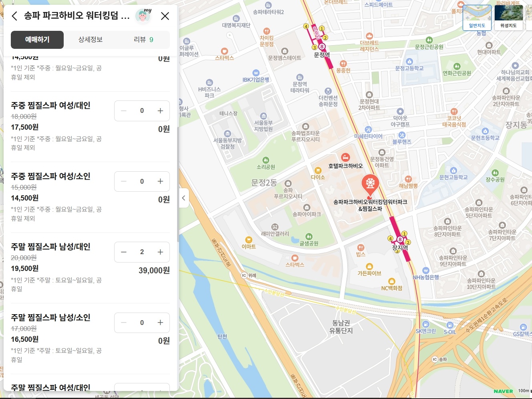532x399 pixels.
Task: Click the 호텔파크하비오 hotel icon
Action: (x=345, y=157)
